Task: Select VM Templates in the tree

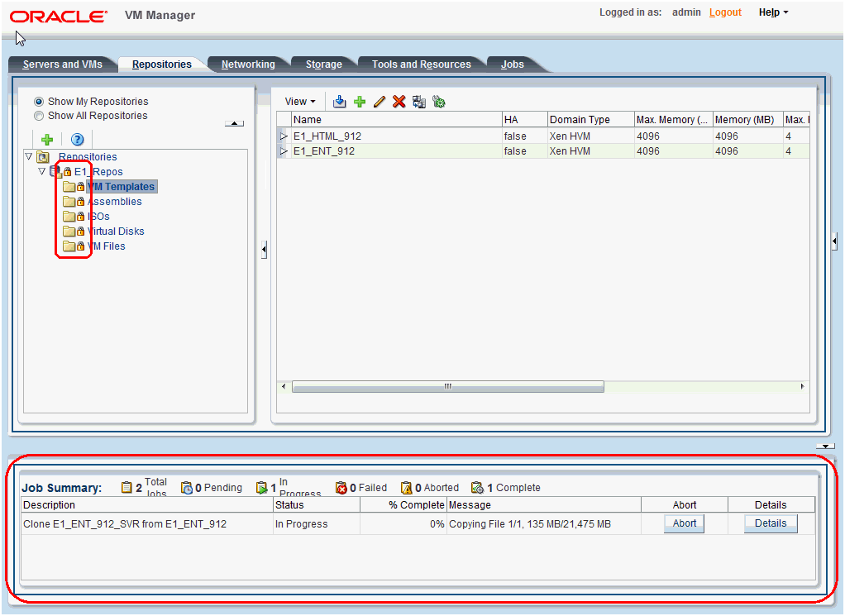Action: point(122,187)
